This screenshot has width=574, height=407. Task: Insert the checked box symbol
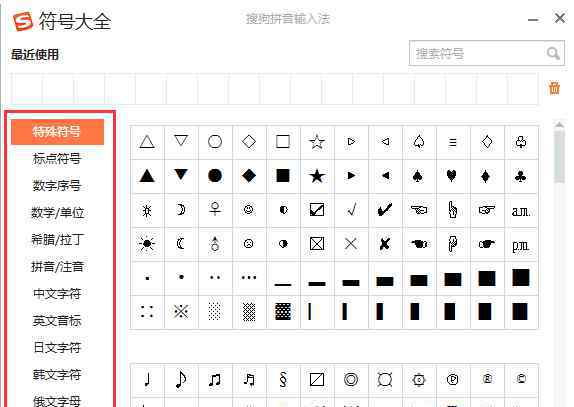pyautogui.click(x=317, y=210)
